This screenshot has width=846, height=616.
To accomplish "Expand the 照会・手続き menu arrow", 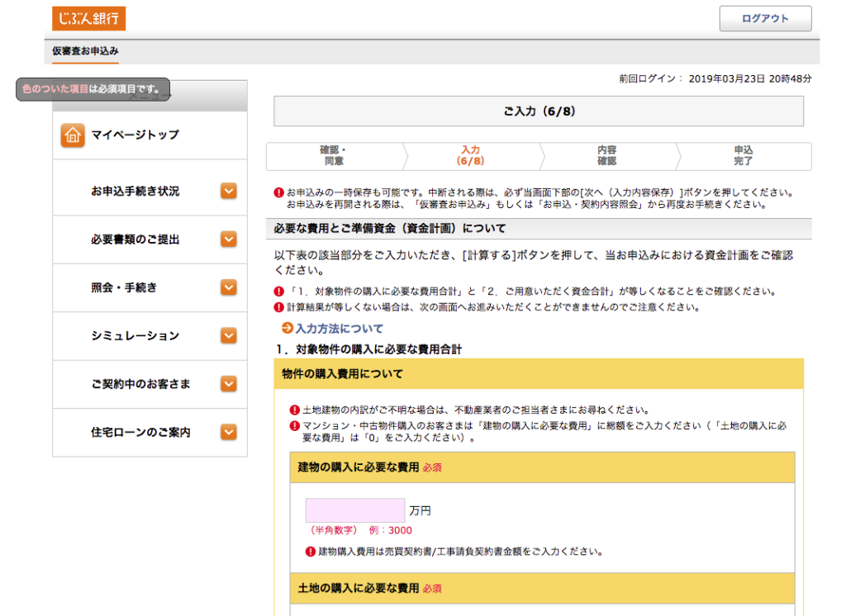I will [229, 287].
